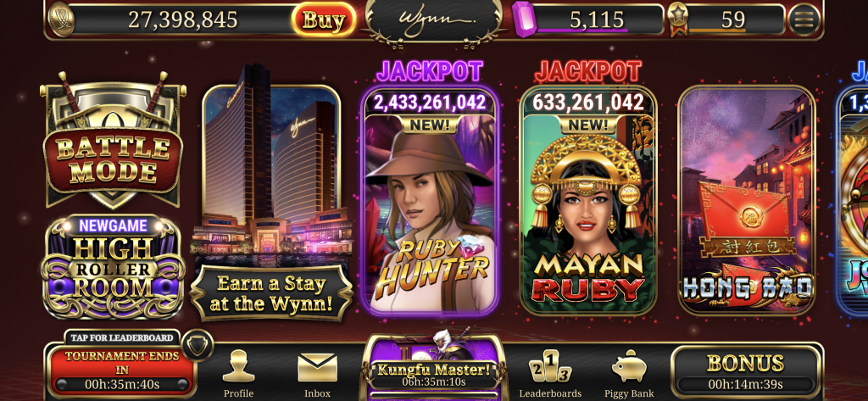868x401 pixels.
Task: Launch the Mayan Ruby slot game
Action: coord(588,200)
